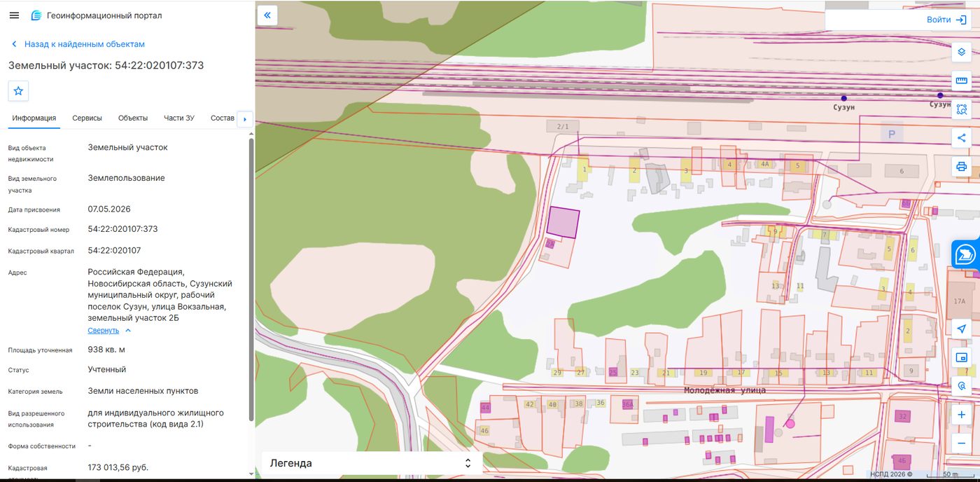This screenshot has width=980, height=482.
Task: Open the hamburger menu
Action: [x=14, y=15]
